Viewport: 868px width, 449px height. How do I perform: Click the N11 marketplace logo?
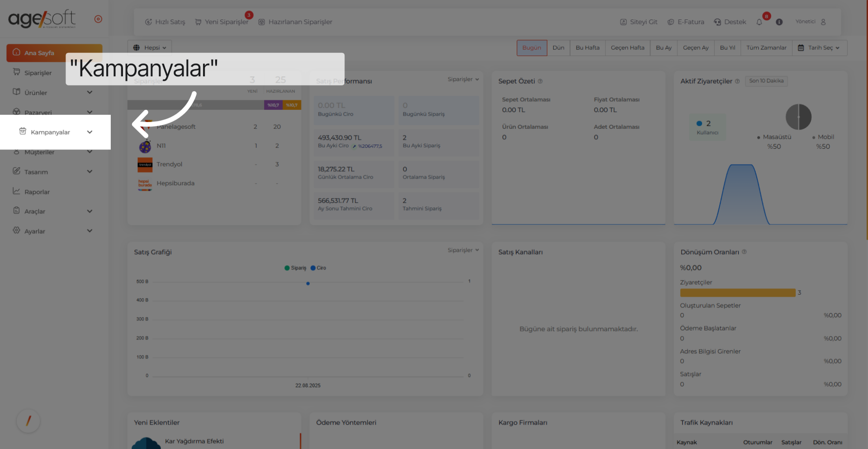click(x=145, y=146)
